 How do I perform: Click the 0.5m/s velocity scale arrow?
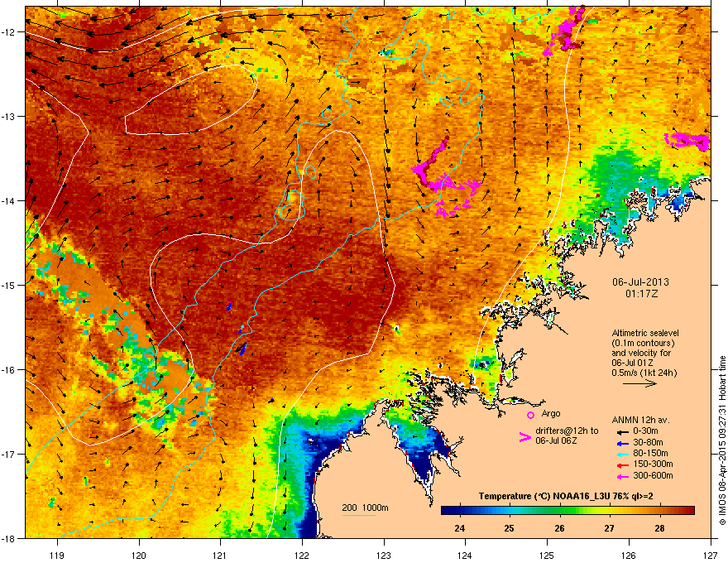[x=639, y=383]
